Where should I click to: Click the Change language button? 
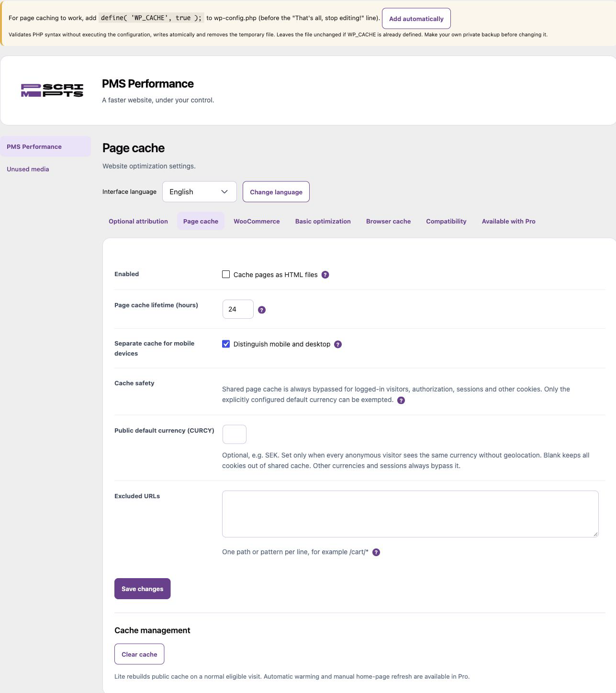[276, 192]
